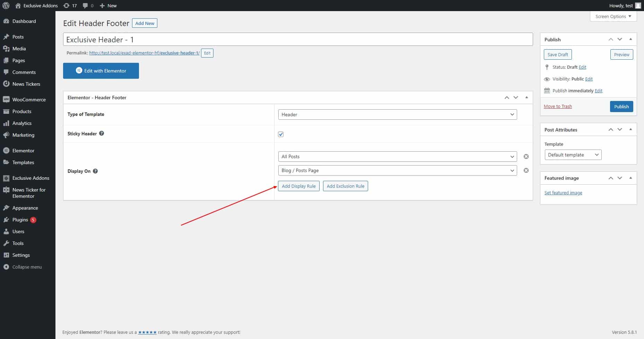Move Elementor - Header Footer panel down

516,98
